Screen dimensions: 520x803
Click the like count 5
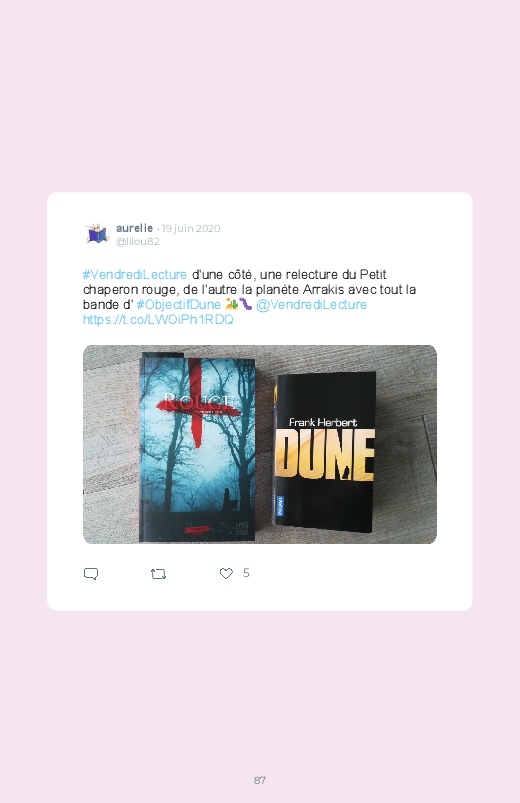(246, 573)
